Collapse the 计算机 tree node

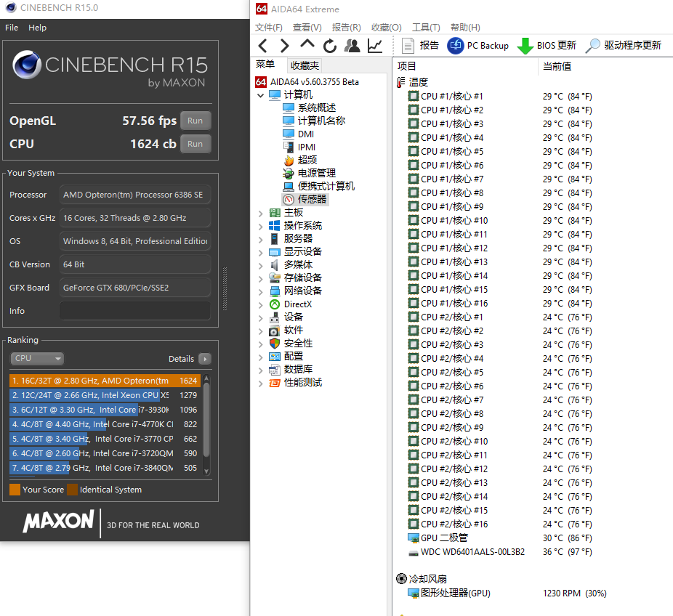point(260,95)
